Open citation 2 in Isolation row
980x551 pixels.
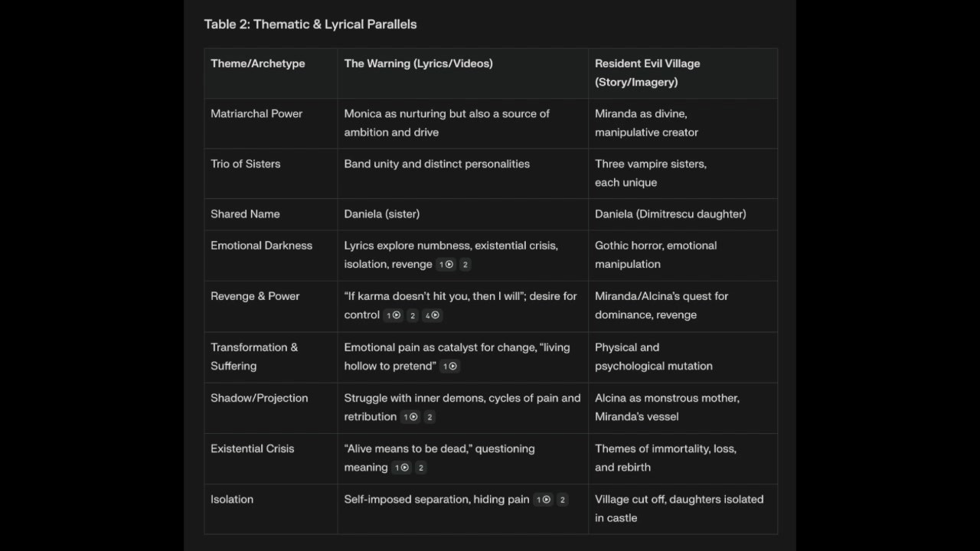pyautogui.click(x=562, y=500)
